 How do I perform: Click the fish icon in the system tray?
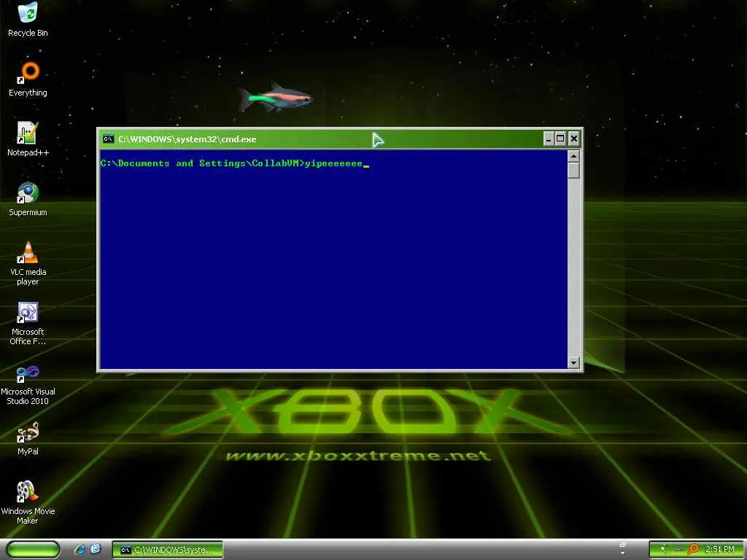coord(678,550)
